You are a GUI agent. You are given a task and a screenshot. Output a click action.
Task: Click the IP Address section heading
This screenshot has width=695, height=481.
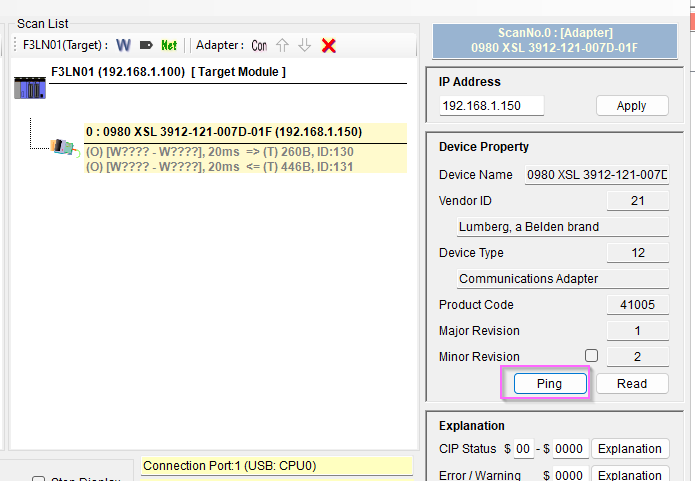pyautogui.click(x=469, y=82)
